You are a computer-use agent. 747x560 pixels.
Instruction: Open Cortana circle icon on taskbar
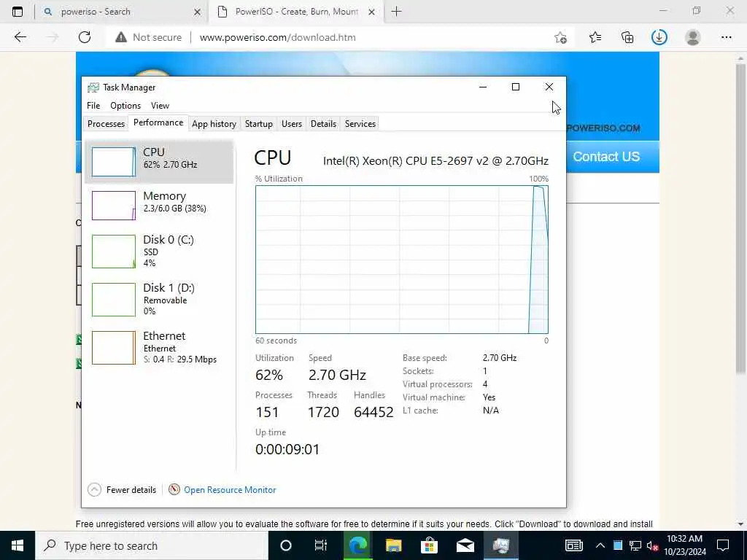click(286, 545)
